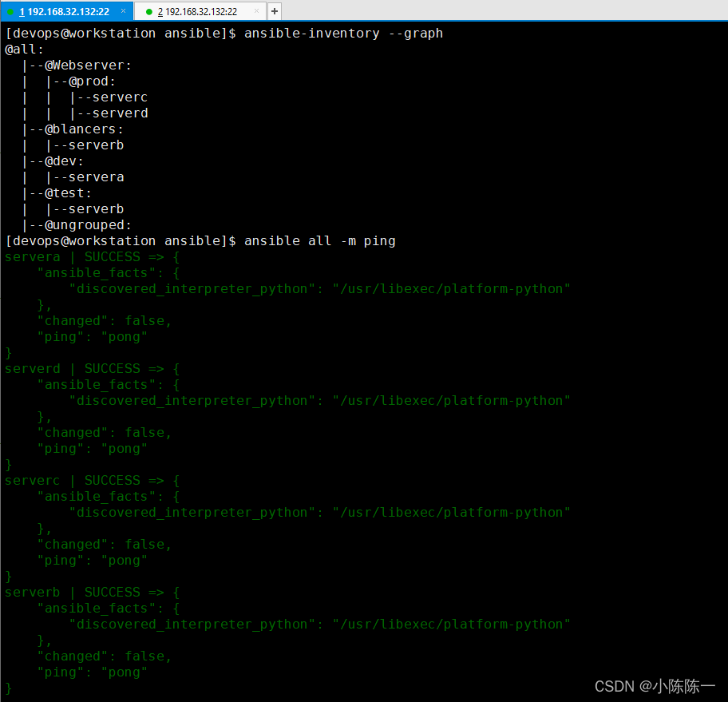This screenshot has height=702, width=728.
Task: Click the 'ansible all -m ping' command
Action: [x=320, y=240]
